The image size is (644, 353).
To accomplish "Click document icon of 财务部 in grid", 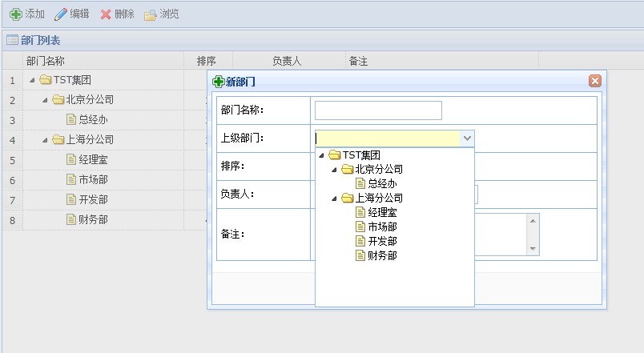I will click(71, 219).
